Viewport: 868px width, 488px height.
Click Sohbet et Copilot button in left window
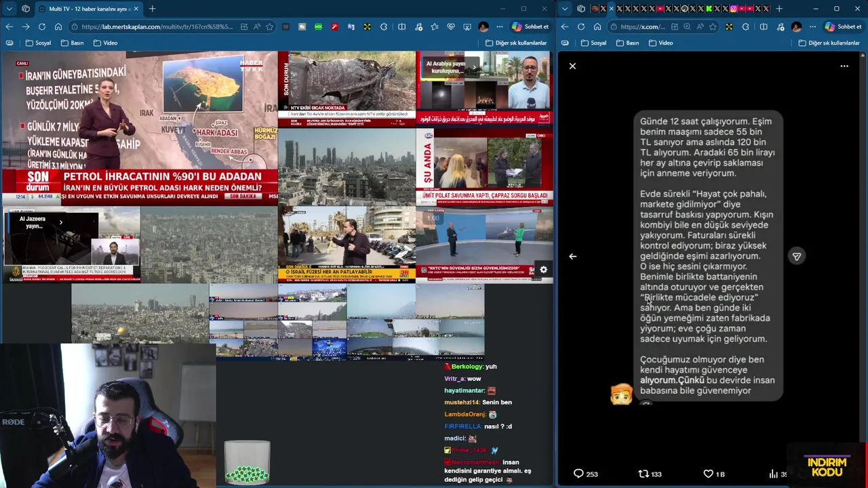tap(530, 26)
